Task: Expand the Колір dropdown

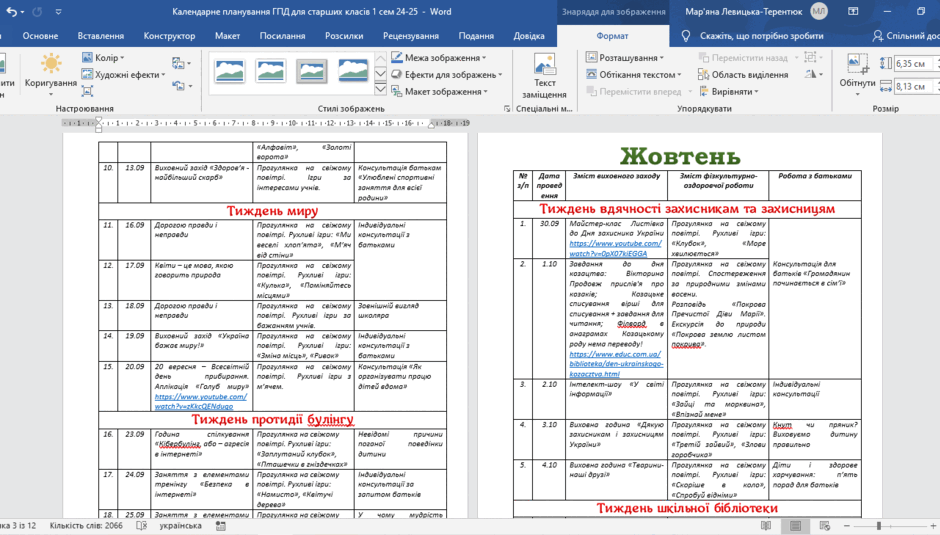Action: click(103, 58)
